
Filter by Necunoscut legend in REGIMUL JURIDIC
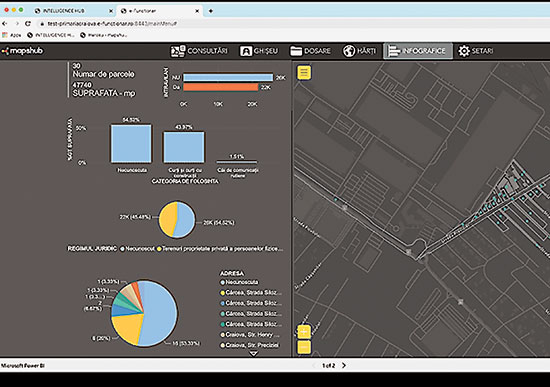coord(138,248)
